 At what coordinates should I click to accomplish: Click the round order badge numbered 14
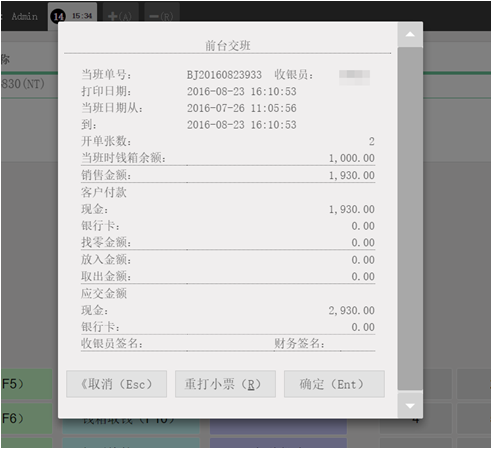(x=58, y=16)
